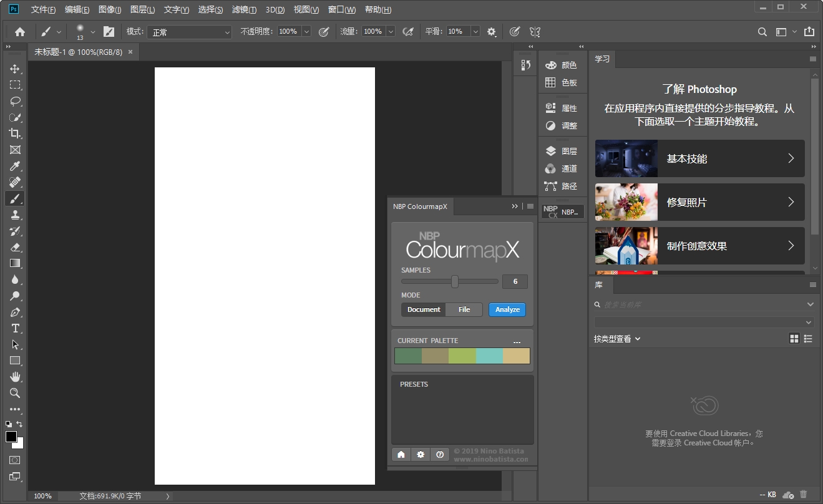Image resolution: width=823 pixels, height=504 pixels.
Task: Expand the view-by-type dropdown in Libraries
Action: tap(617, 339)
